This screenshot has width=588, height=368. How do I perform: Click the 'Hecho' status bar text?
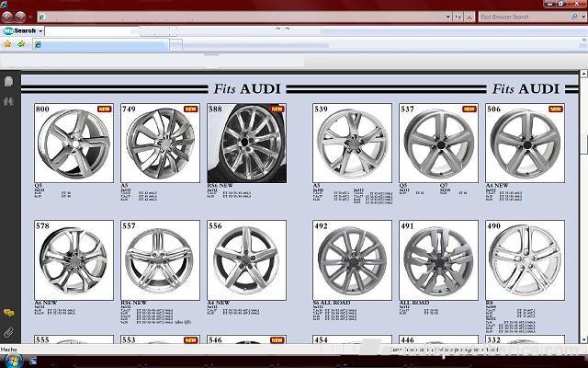(8, 350)
